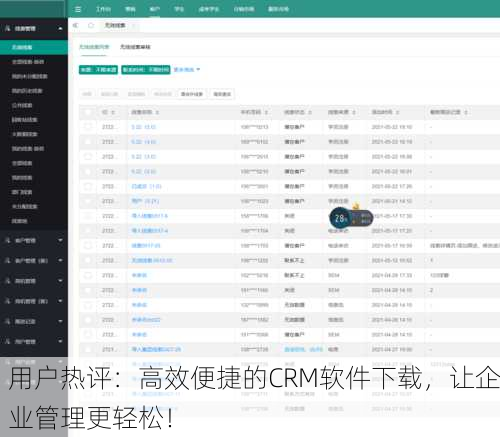500x437 pixels.
Task: Tick checkbox of row added 2021-05-12
Action: (x=88, y=260)
